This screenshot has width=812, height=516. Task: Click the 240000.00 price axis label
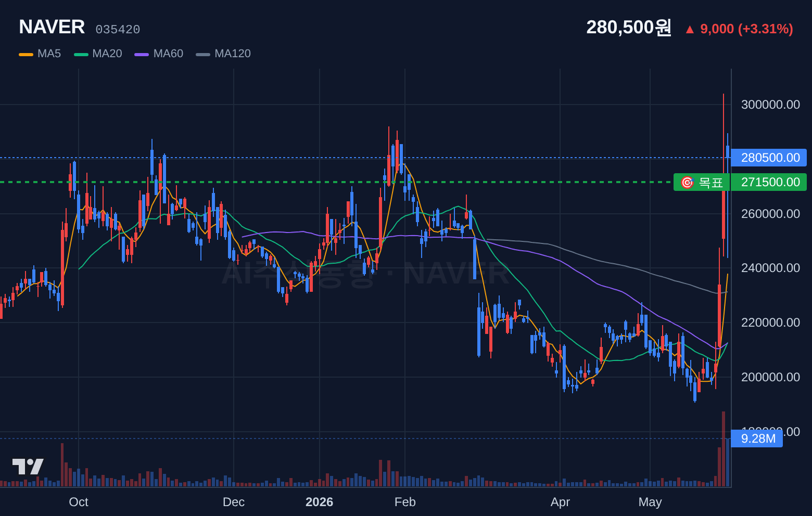pyautogui.click(x=770, y=268)
